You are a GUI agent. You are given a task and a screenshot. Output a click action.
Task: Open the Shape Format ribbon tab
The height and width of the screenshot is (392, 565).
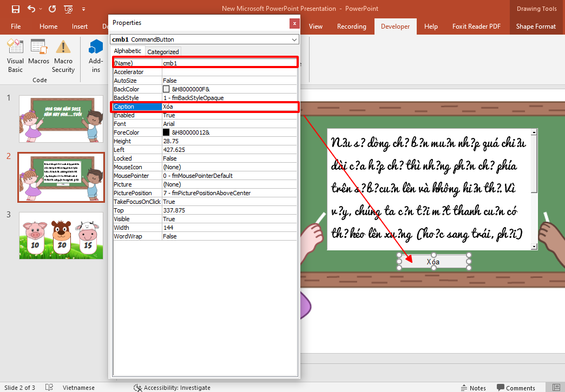[535, 26]
